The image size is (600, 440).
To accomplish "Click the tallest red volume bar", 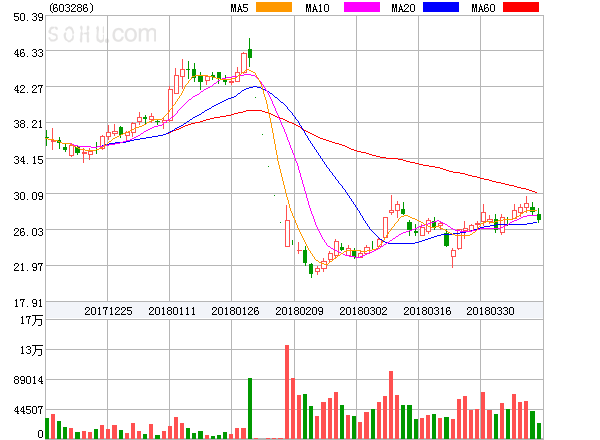I will pyautogui.click(x=287, y=392).
